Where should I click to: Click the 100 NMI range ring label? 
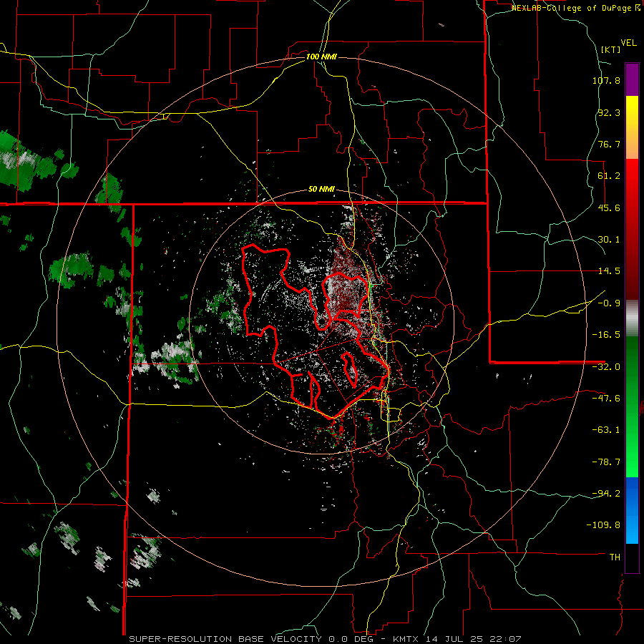point(321,57)
